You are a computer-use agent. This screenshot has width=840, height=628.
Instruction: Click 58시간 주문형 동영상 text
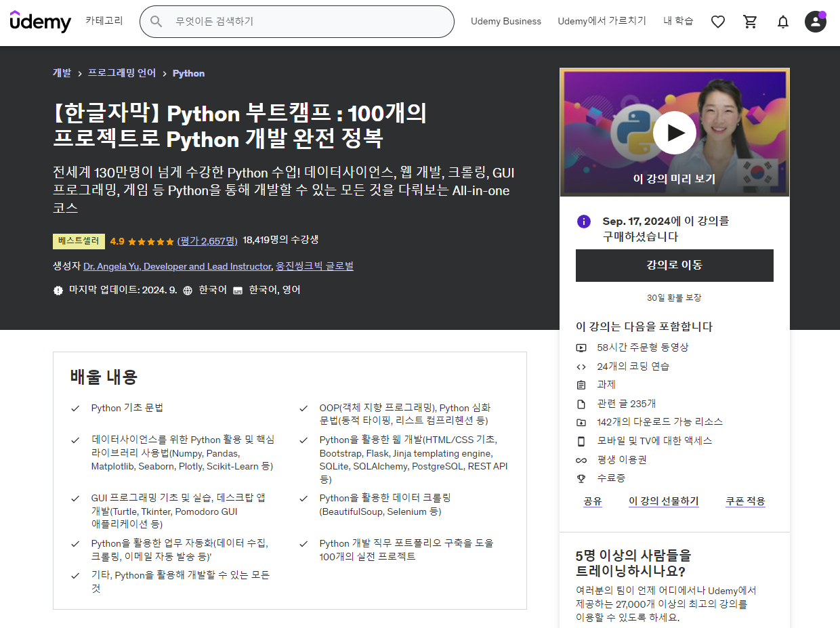coord(643,348)
